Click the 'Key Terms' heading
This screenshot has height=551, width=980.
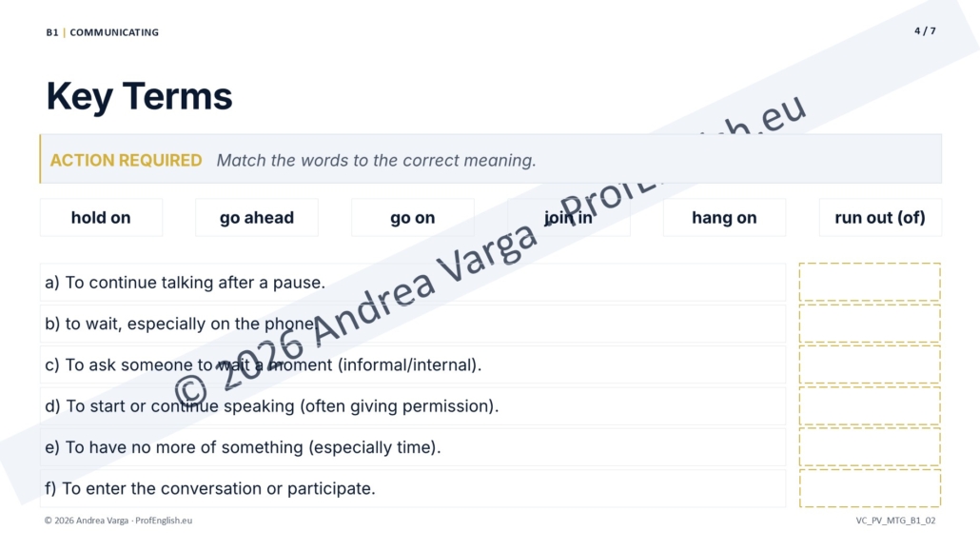139,96
